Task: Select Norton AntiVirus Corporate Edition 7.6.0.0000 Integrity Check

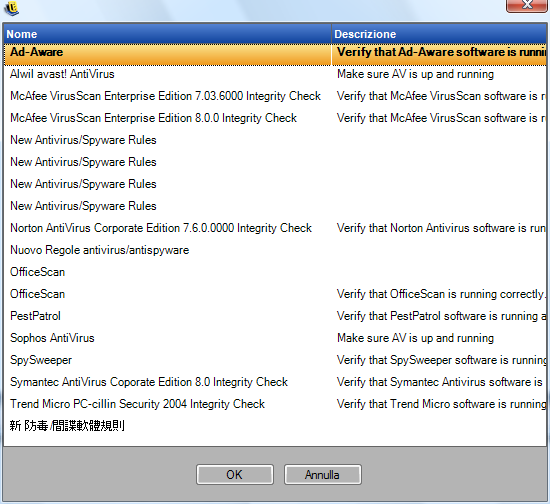Action: click(x=161, y=228)
